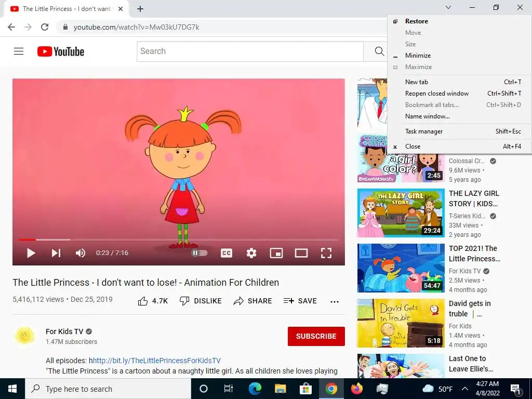The width and height of the screenshot is (532, 399).
Task: Open the notification action center
Action: coord(515,389)
